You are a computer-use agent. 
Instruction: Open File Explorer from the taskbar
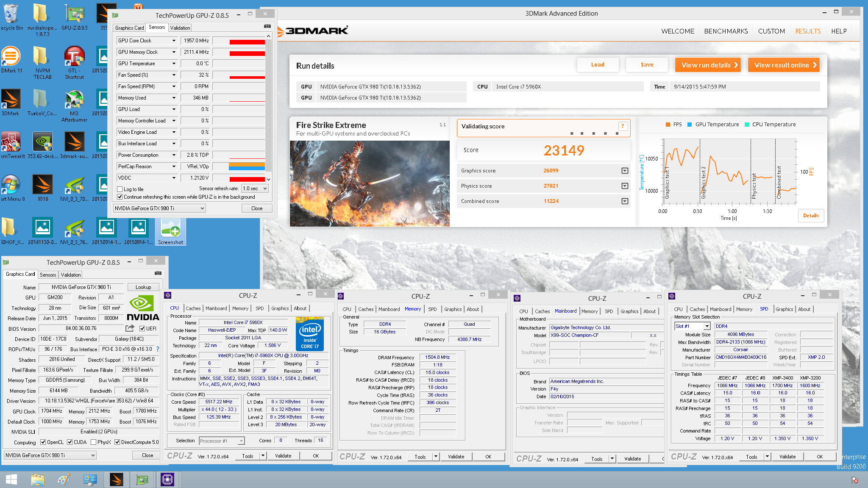[x=38, y=480]
